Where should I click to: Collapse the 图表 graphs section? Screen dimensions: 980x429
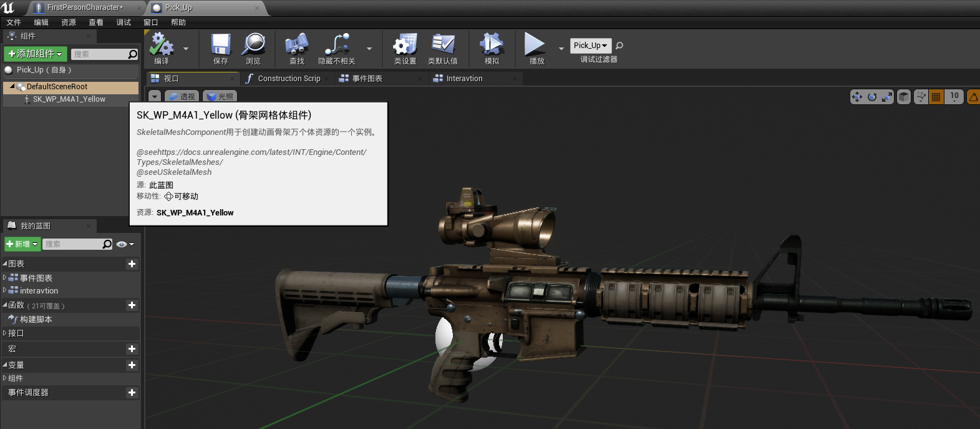coord(5,264)
